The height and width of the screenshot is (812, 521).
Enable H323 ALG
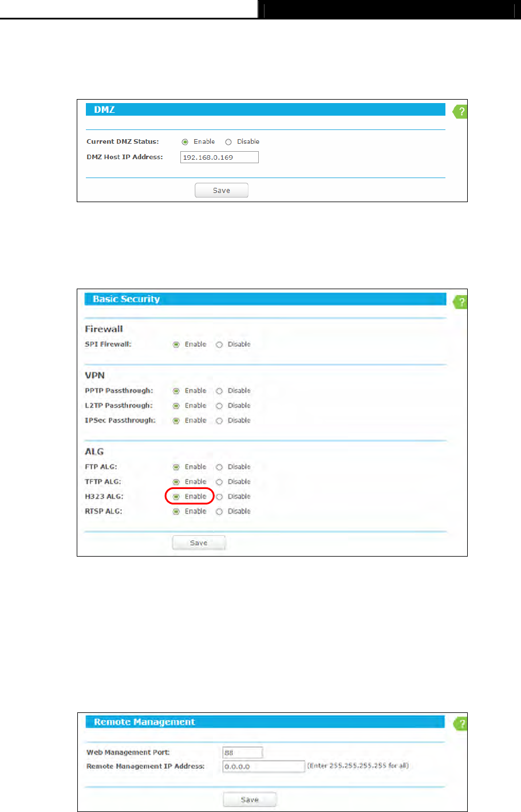[176, 497]
